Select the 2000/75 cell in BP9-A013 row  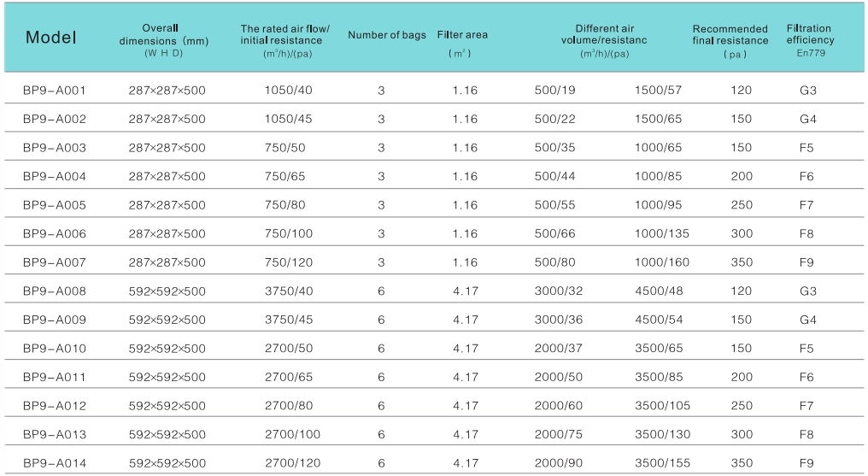(x=559, y=434)
